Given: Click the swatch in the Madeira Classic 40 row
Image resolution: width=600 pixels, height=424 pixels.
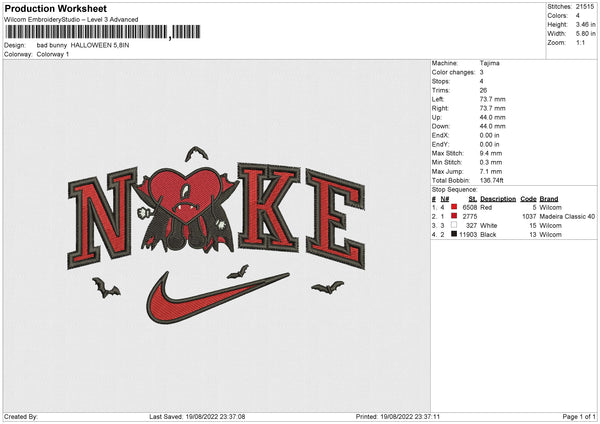Looking at the screenshot, I should pyautogui.click(x=454, y=216).
